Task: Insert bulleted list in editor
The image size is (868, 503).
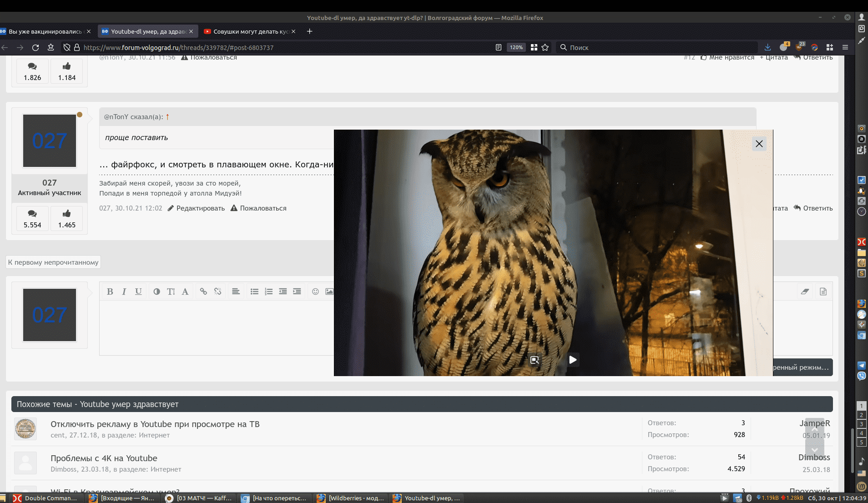Action: pyautogui.click(x=254, y=292)
